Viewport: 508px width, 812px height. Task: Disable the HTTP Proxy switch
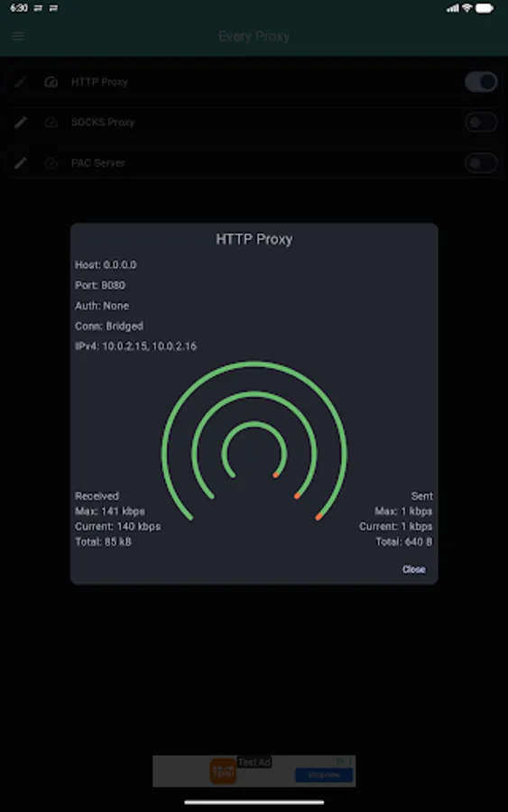481,82
